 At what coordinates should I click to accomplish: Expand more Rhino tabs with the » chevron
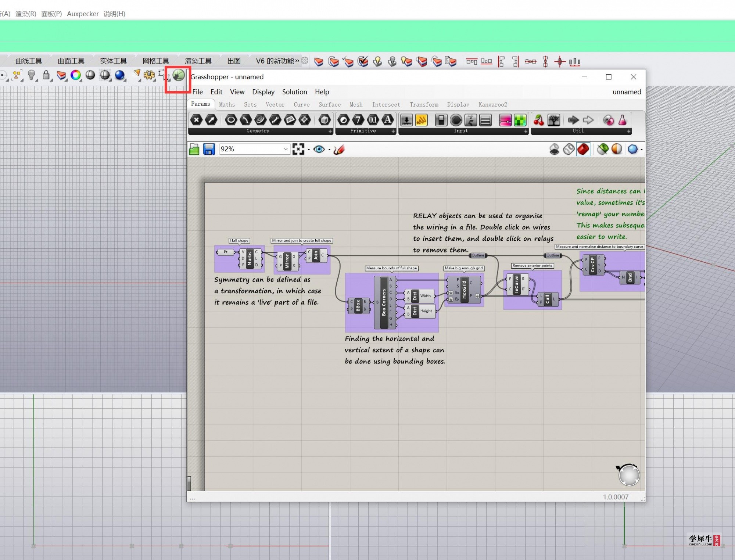(x=297, y=61)
